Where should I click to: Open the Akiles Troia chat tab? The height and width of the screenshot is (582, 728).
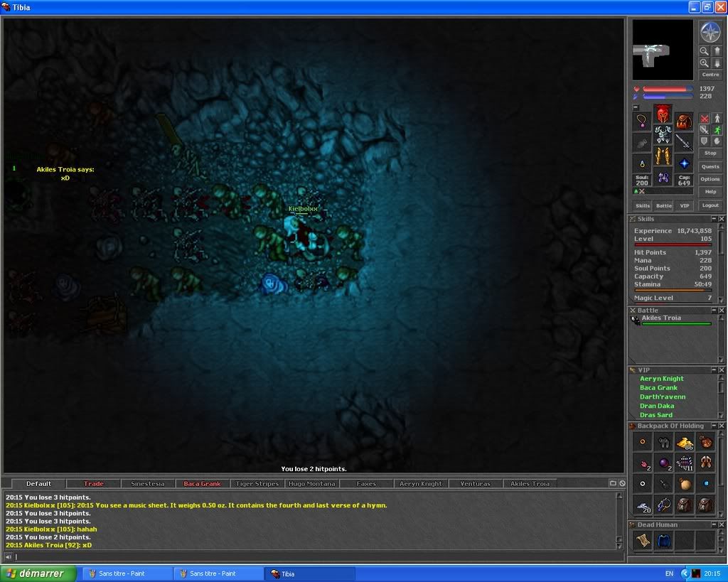coord(530,484)
